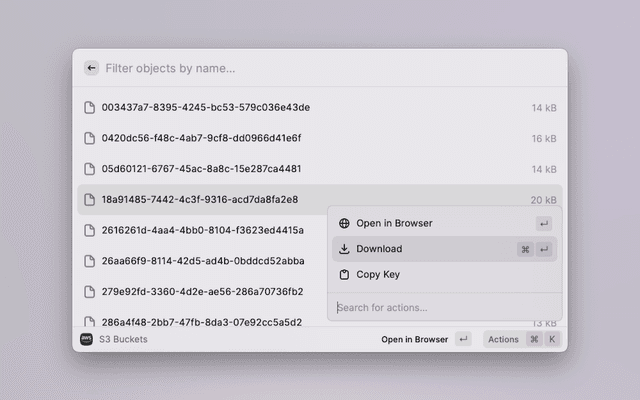Click file icon of 003437a7-8395 object
Viewport: 640px width, 400px height.
[x=90, y=107]
